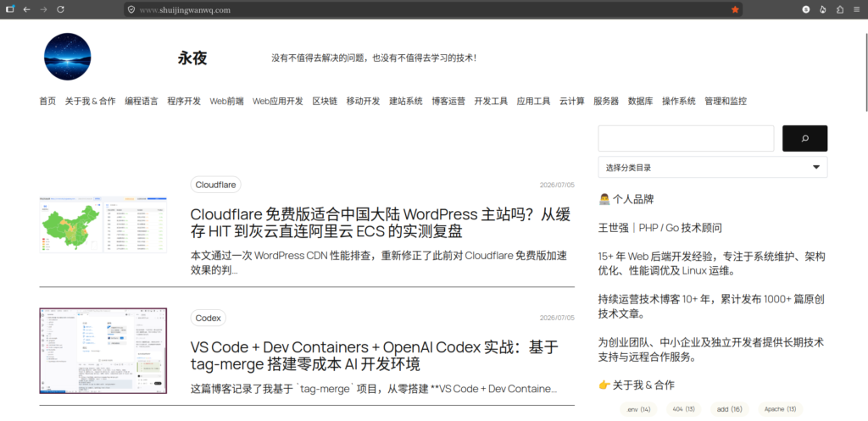Click the 👉 关于我 & 合作 sidebar link
868x421 pixels.
(637, 385)
